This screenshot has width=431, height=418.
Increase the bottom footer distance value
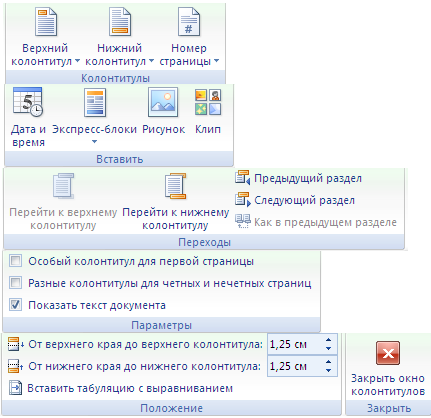click(x=329, y=362)
